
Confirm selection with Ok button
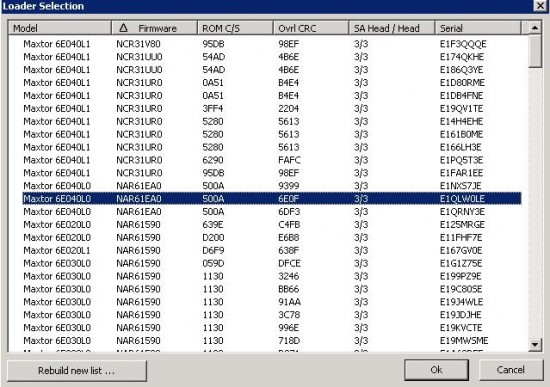436,370
